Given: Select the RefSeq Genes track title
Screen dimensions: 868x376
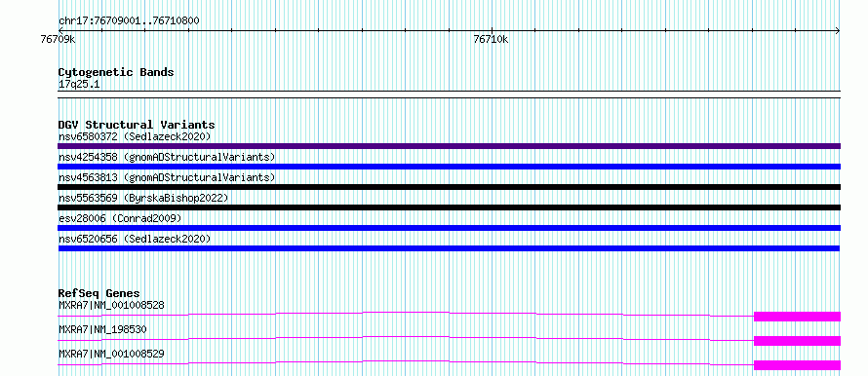Looking at the screenshot, I should [99, 293].
